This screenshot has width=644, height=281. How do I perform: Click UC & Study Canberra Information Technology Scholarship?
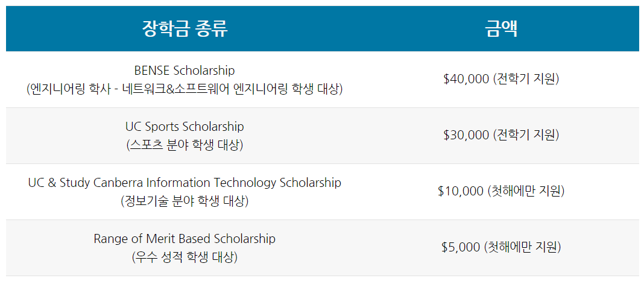(185, 183)
